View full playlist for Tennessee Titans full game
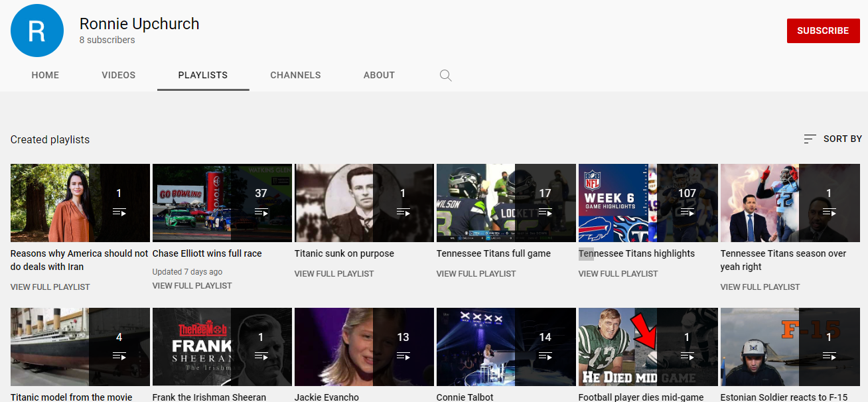This screenshot has height=402, width=868. [x=476, y=273]
